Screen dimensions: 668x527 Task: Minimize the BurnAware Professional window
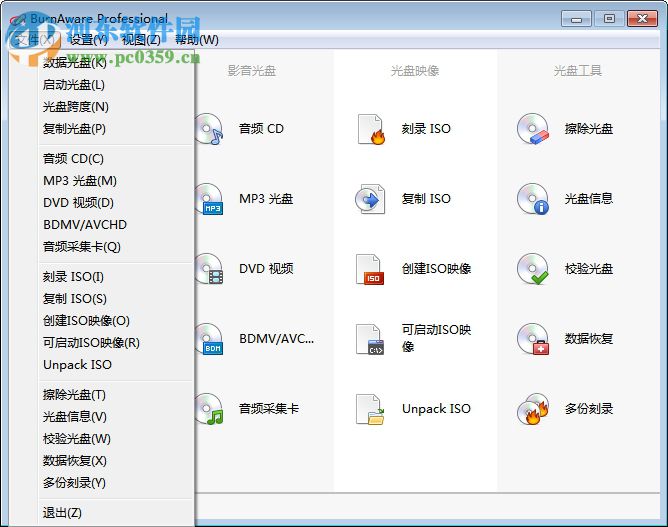coord(576,19)
